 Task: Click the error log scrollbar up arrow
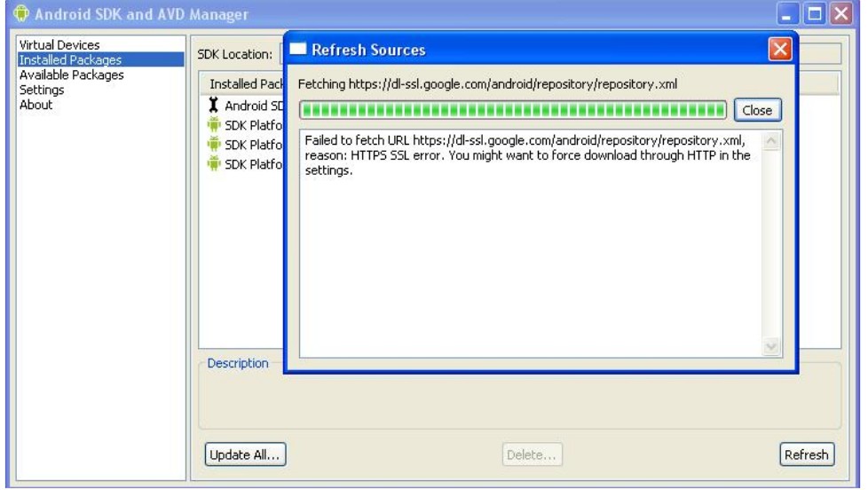pyautogui.click(x=771, y=141)
